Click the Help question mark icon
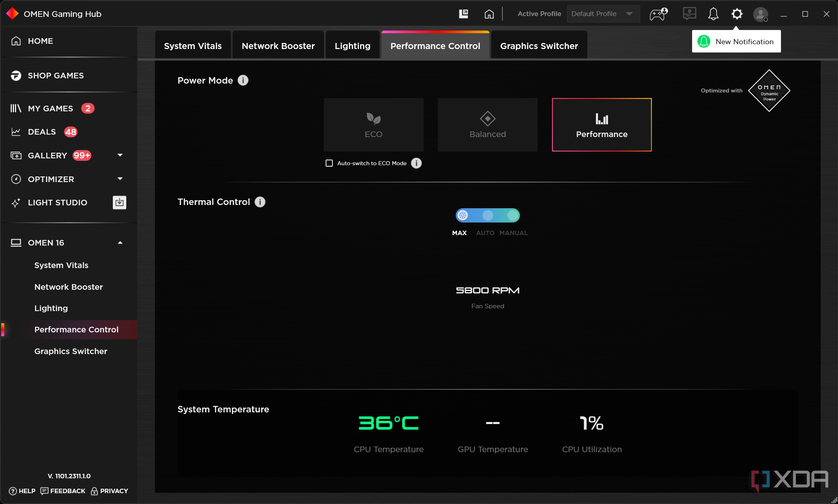This screenshot has height=504, width=838. (x=13, y=491)
